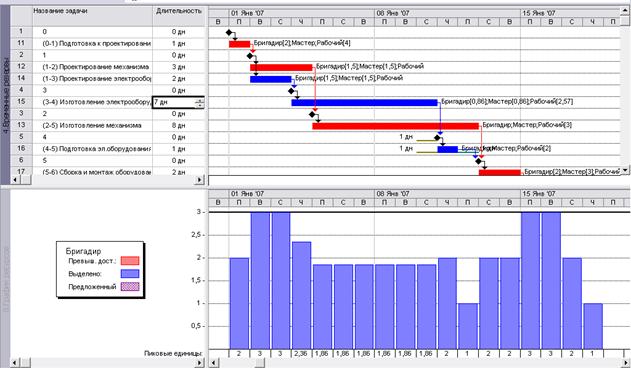Click the milestone diamond in row 2 (event 1)
Viewport: 631px width, 368px height.
[x=250, y=56]
